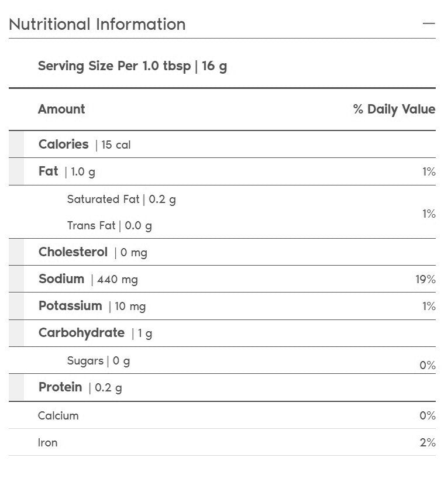The height and width of the screenshot is (478, 448).
Task: Click the Trans Fat 0.0 g line
Action: tap(109, 225)
